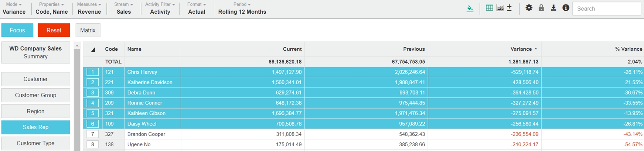Open settings with the gear icon
Image resolution: width=644 pixels, height=151 pixels.
pyautogui.click(x=529, y=8)
